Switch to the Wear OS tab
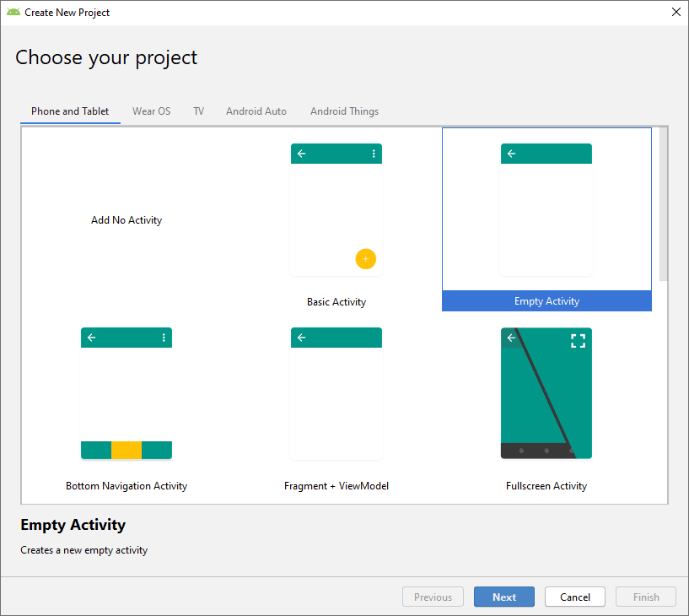 (x=151, y=111)
